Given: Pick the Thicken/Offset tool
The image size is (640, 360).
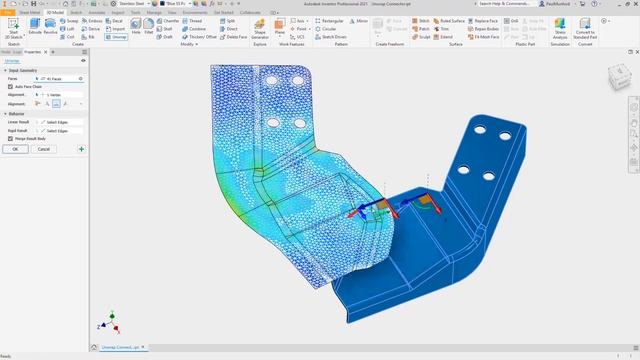Looking at the screenshot, I should (199, 37).
